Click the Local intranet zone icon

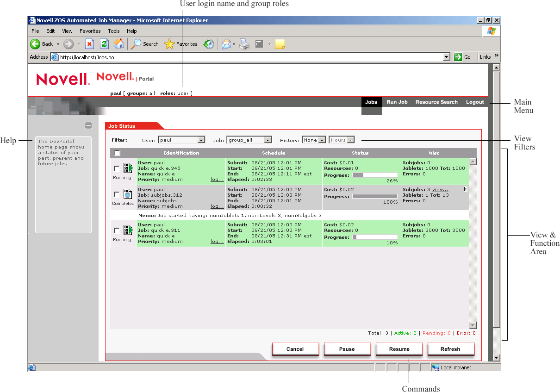(436, 367)
